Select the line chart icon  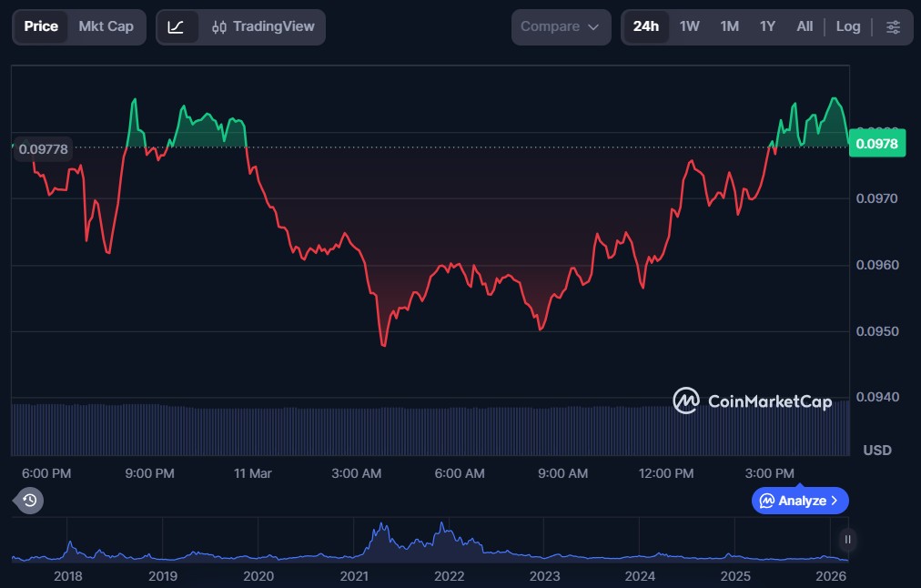click(176, 27)
